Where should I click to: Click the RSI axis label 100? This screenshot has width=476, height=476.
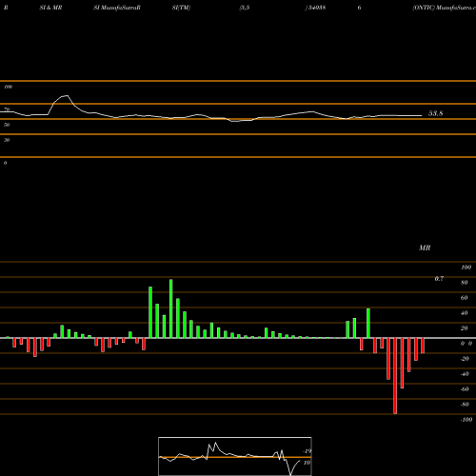point(8,87)
